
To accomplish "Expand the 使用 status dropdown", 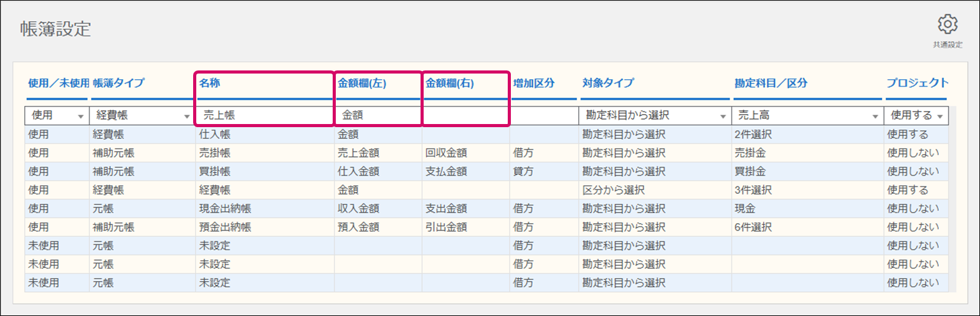I will (80, 116).
